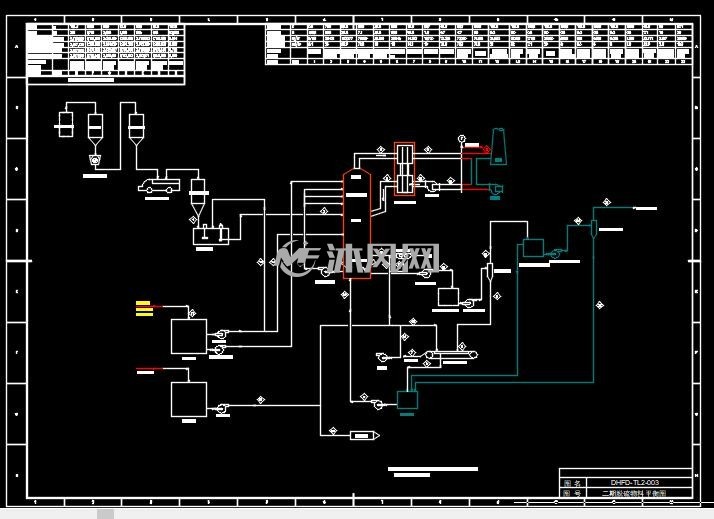
Task: Click the teal pump beside the teal tank
Action: click(555, 253)
